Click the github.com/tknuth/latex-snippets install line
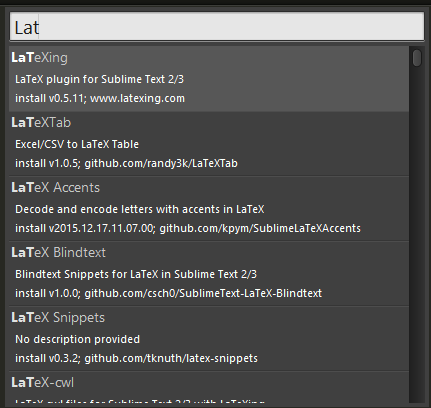The image size is (431, 408). coord(136,358)
